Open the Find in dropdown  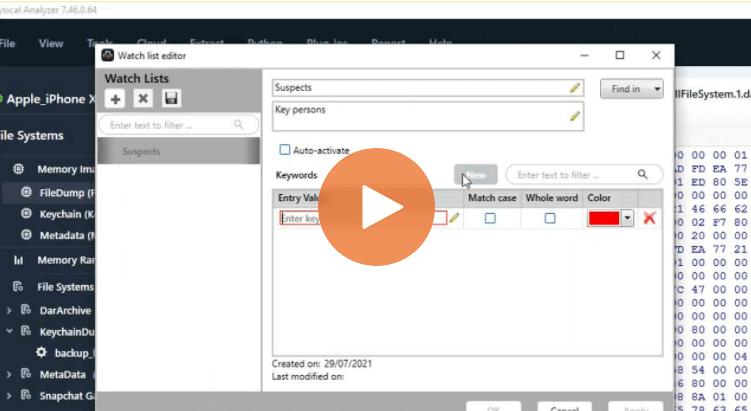[x=631, y=89]
